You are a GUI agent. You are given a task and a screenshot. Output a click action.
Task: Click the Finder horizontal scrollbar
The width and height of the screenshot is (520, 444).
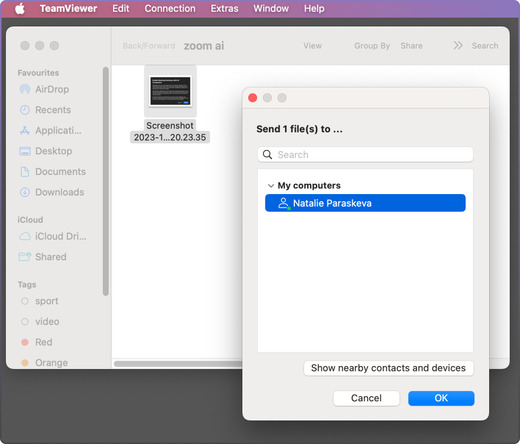click(x=178, y=364)
